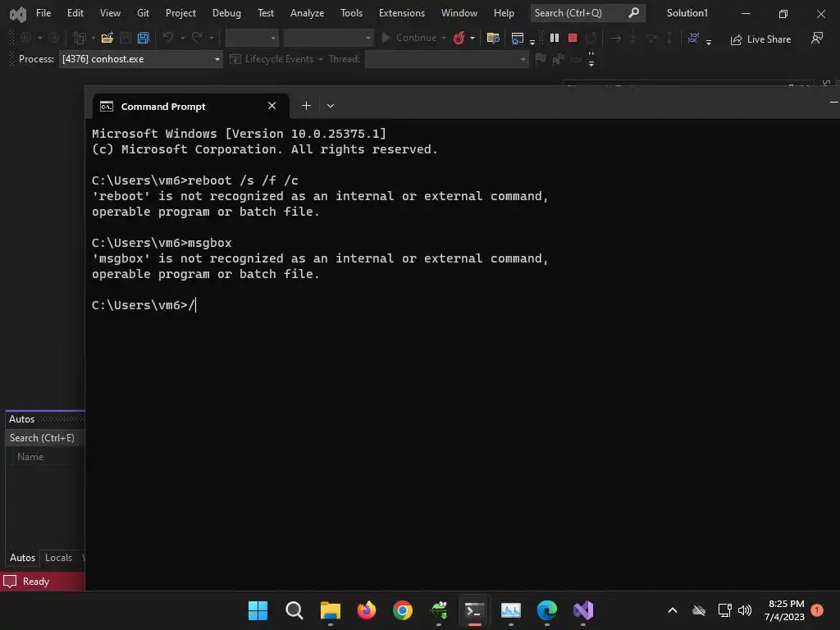Image resolution: width=840 pixels, height=630 pixels.
Task: Click the Continue debugging button
Action: coord(410,38)
